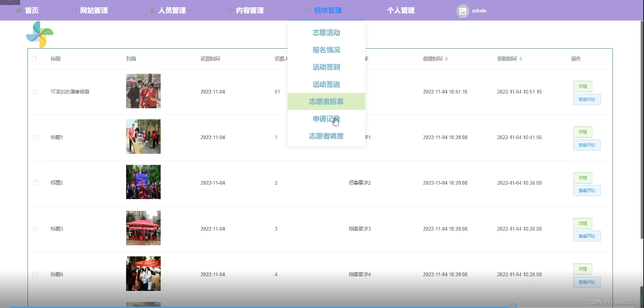This screenshot has height=308, width=644.
Task: Click the cover image of 可添加志愿者招募
Action: click(x=143, y=91)
